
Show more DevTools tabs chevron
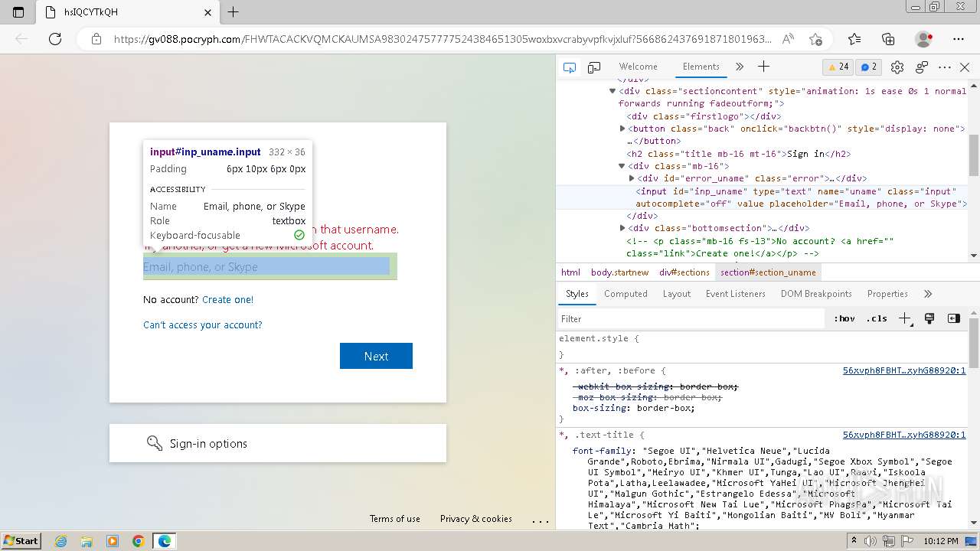click(x=740, y=67)
